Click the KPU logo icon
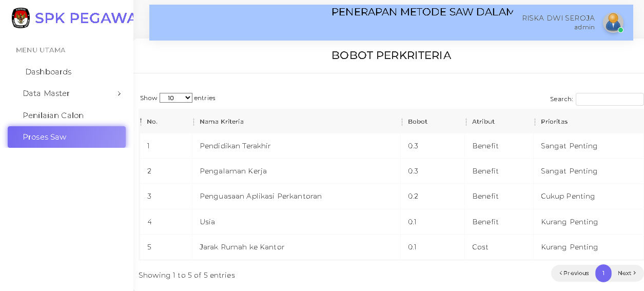644x291 pixels. tap(21, 18)
